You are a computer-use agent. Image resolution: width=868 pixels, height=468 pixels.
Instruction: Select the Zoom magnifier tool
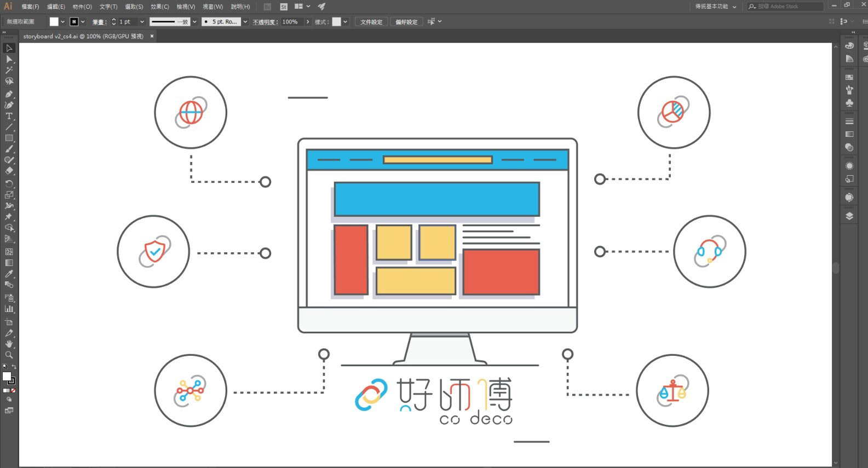pos(9,355)
